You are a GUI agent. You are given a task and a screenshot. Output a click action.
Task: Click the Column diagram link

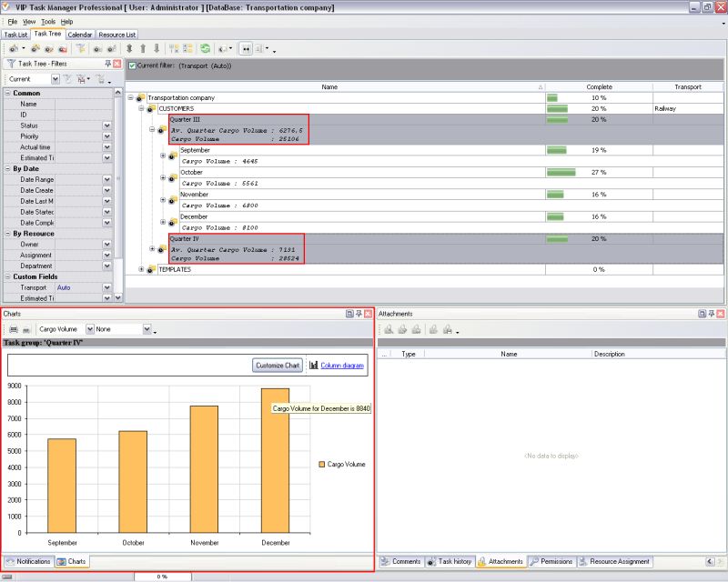[x=342, y=366]
